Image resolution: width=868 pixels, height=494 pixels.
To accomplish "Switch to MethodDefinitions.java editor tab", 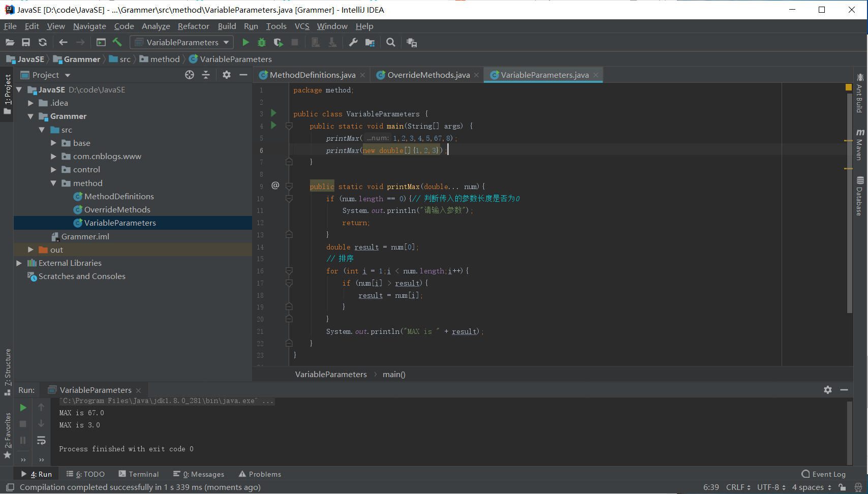I will 312,75.
